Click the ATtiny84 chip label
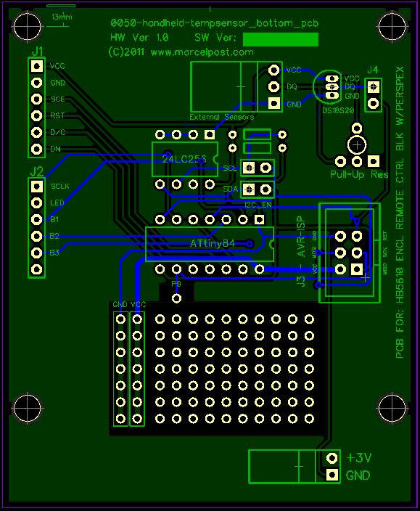 [213, 243]
